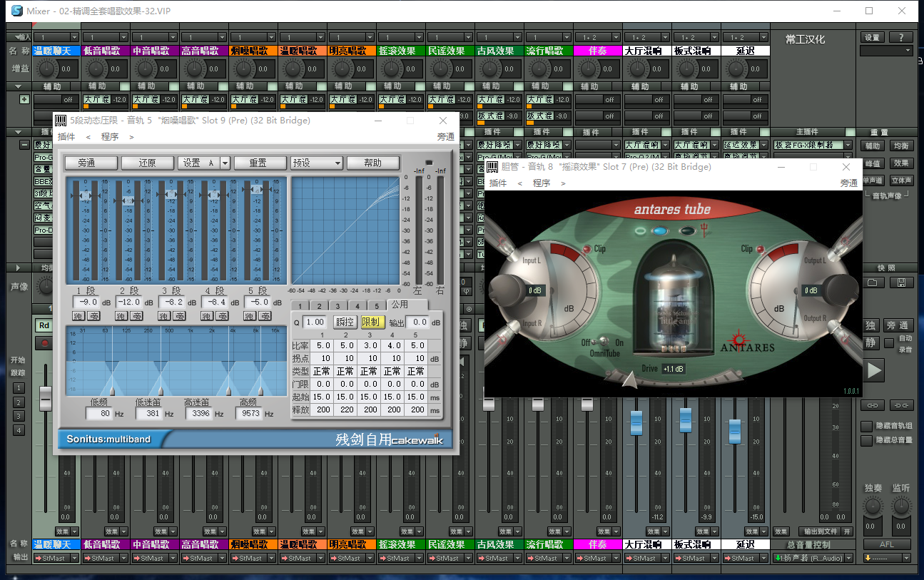Open the 设置 A dropdown in the multiband plugin
The image size is (924, 580).
pyautogui.click(x=225, y=163)
